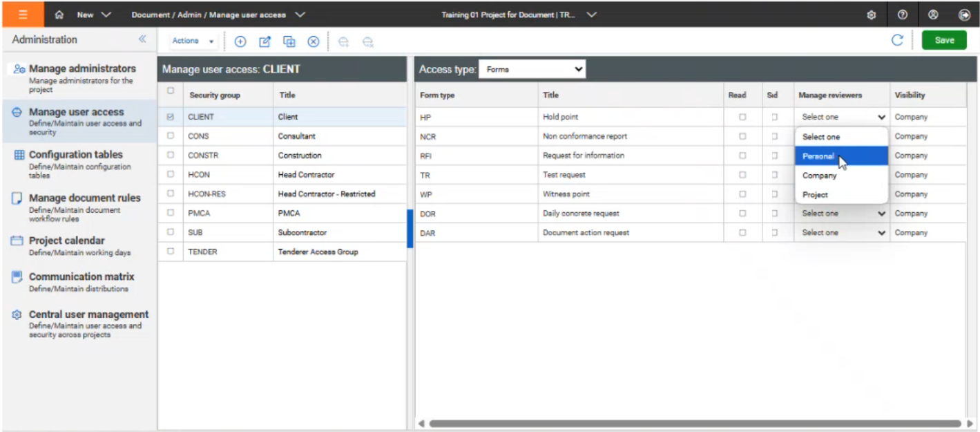The height and width of the screenshot is (432, 980).
Task: Click the hamburger menu icon
Action: pos(23,15)
